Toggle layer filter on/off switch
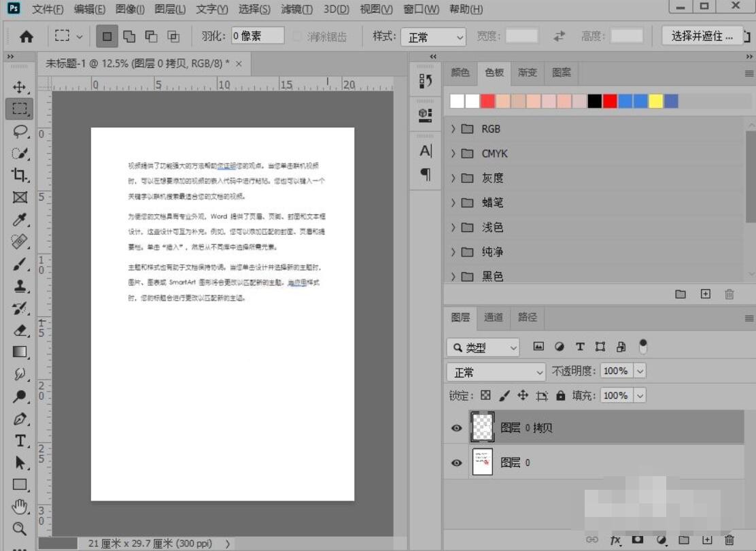Viewport: 756px width, 551px height. point(642,346)
